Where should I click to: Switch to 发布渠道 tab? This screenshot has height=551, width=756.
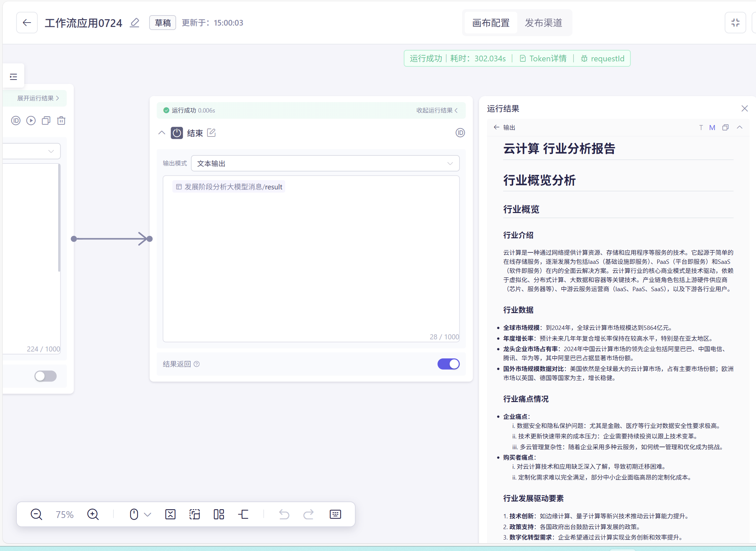tap(544, 23)
